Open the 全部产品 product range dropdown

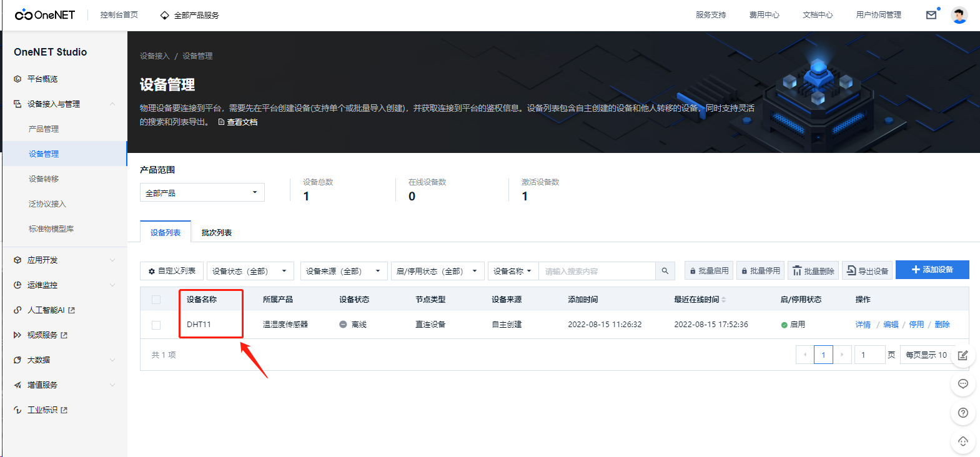click(202, 192)
